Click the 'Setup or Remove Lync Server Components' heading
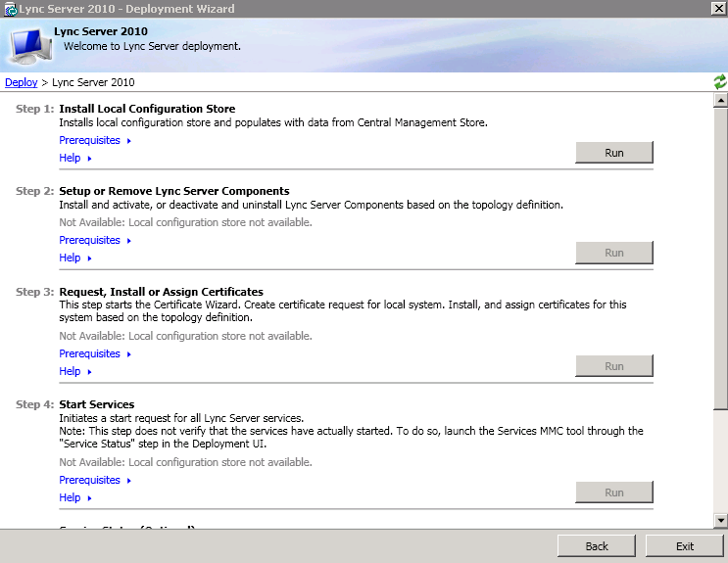Viewport: 728px width, 563px height. point(174,191)
